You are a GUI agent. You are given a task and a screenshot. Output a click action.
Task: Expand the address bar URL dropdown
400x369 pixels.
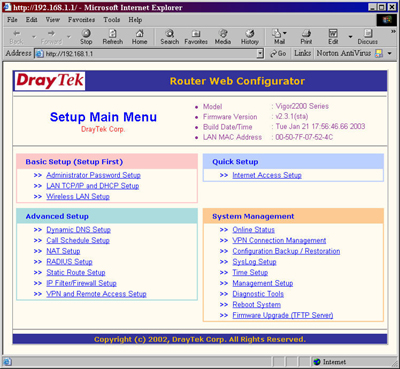pyautogui.click(x=260, y=54)
